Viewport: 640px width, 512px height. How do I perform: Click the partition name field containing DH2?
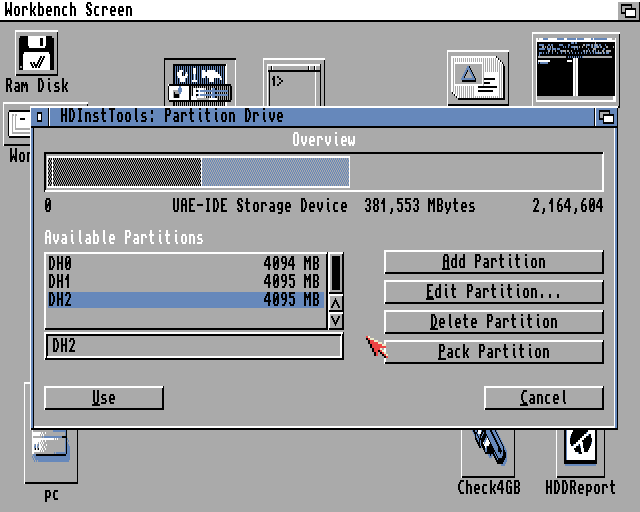click(194, 346)
